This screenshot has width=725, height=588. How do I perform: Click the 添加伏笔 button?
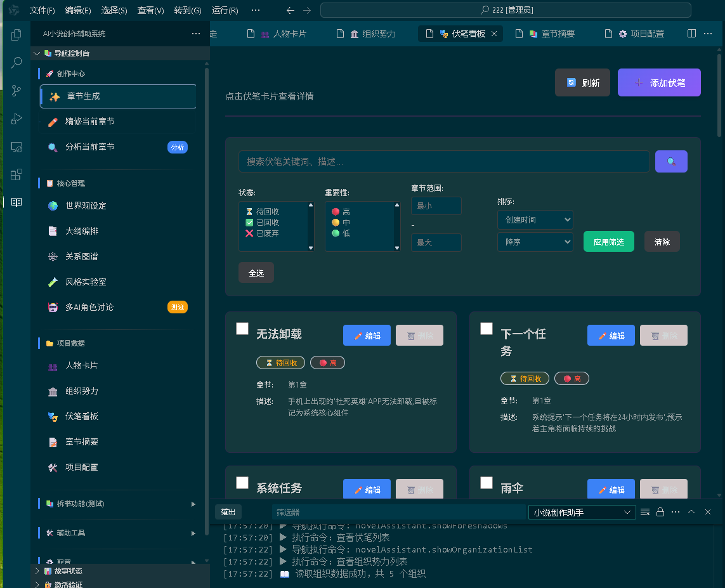[659, 82]
